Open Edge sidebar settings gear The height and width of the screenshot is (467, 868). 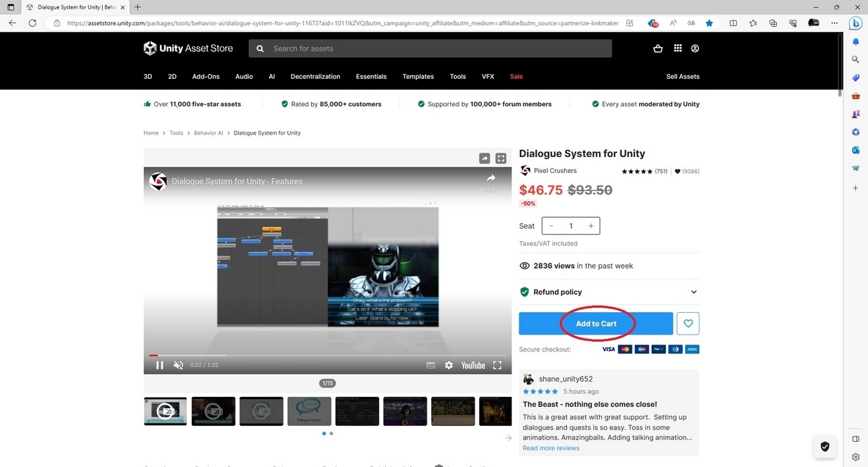855,457
